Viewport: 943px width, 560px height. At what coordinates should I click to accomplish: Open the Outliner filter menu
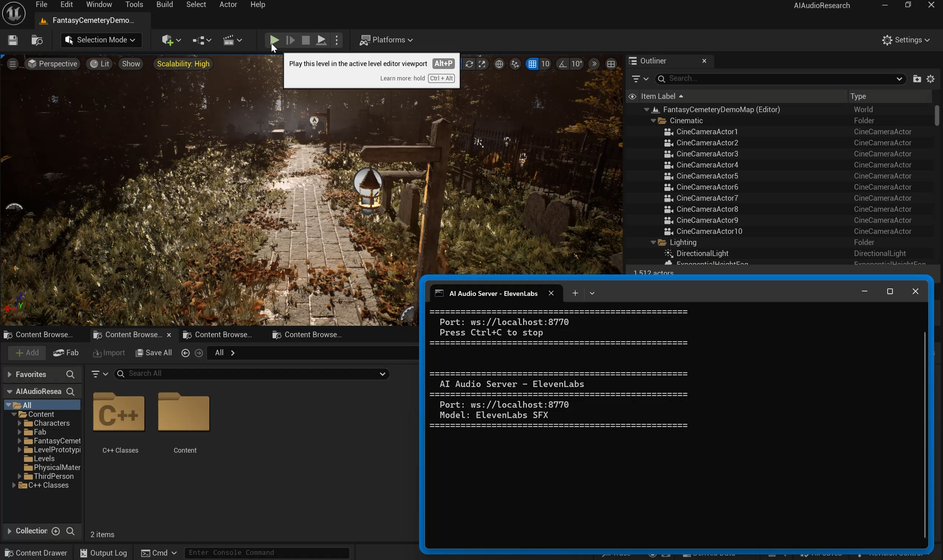point(640,79)
